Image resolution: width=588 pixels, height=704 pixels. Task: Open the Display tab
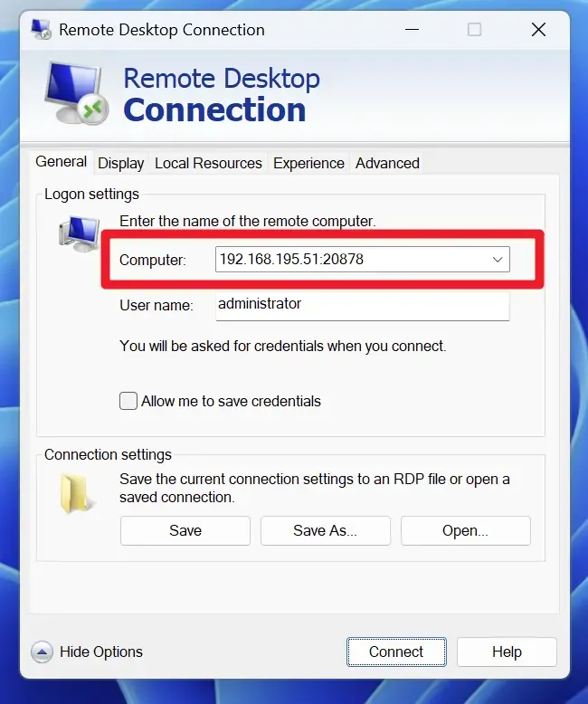tap(120, 163)
